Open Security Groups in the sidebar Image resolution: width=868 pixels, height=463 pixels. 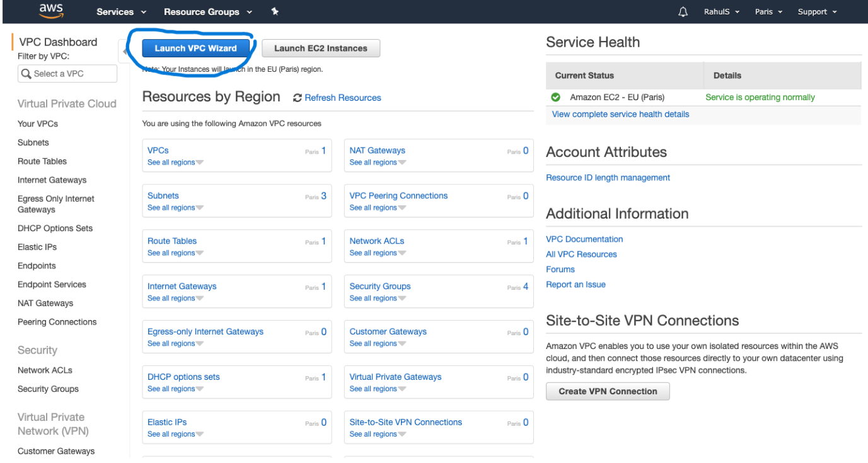click(48, 389)
